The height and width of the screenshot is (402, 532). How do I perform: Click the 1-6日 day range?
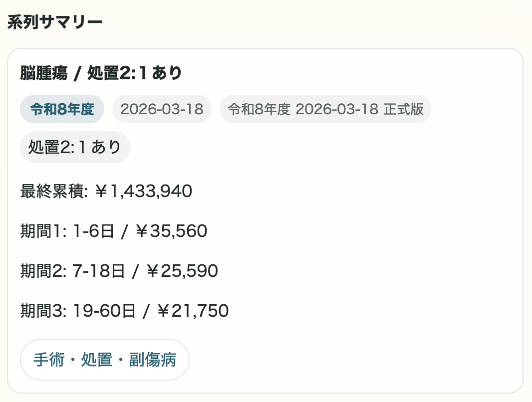pyautogui.click(x=93, y=231)
